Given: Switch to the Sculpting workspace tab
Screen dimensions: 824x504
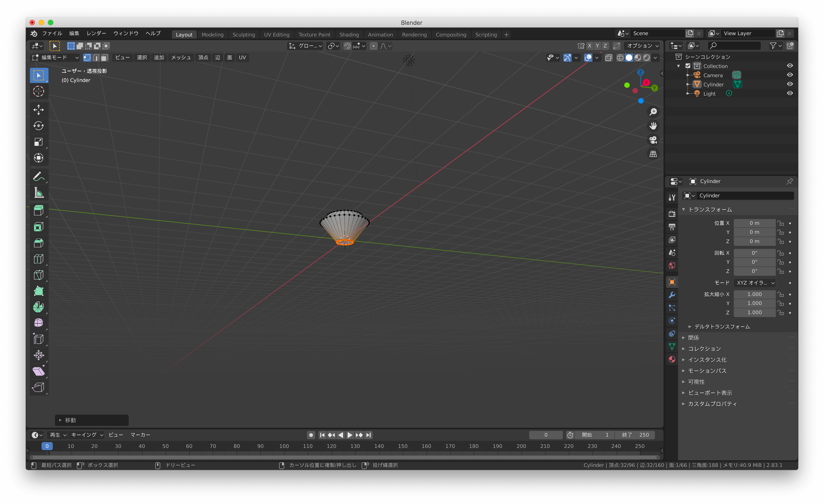Looking at the screenshot, I should 243,34.
